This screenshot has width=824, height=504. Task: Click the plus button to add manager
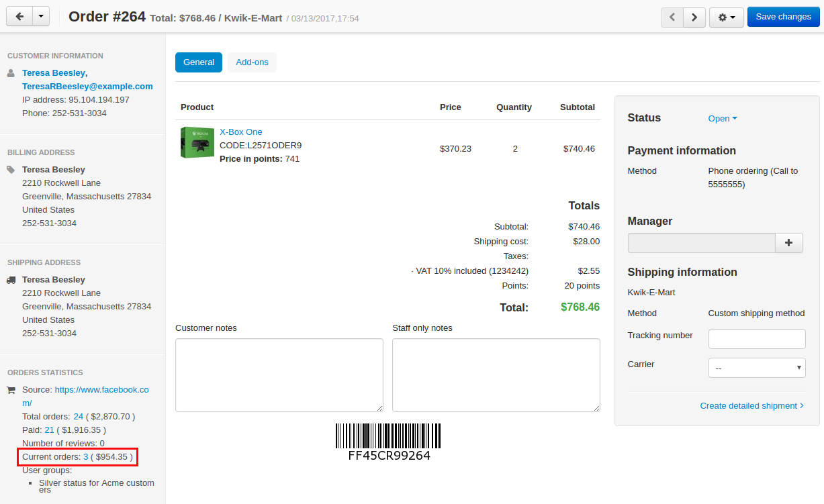pyautogui.click(x=789, y=243)
